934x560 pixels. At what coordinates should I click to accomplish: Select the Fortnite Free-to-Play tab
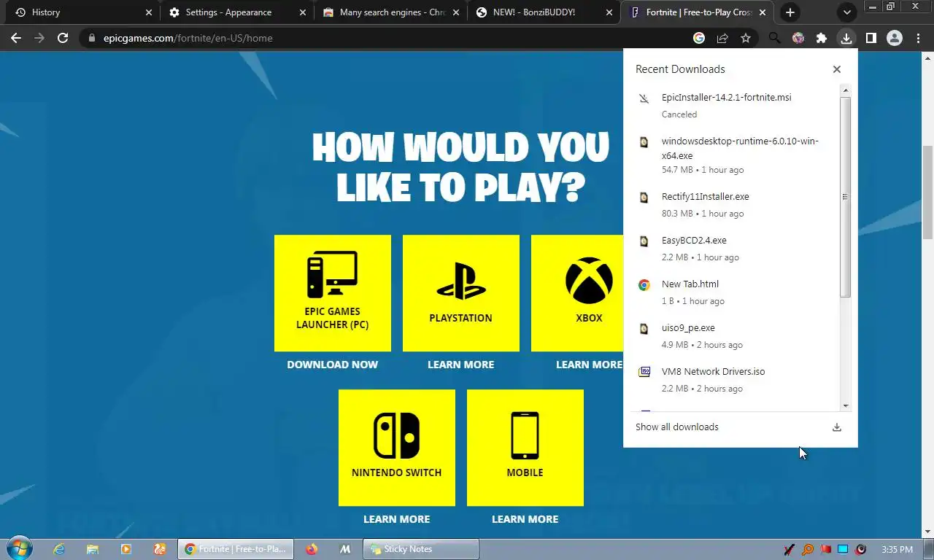click(698, 12)
